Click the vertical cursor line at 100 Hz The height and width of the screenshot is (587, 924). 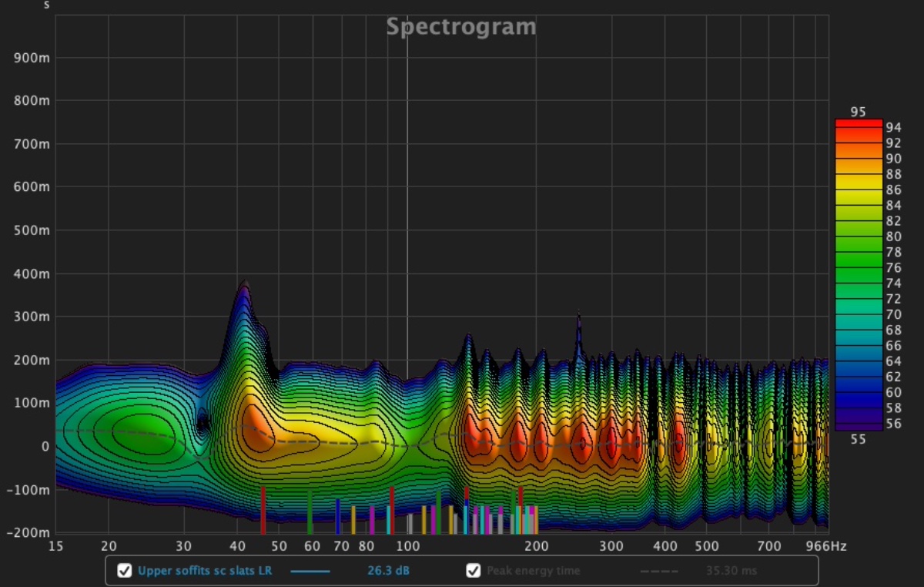[407, 231]
